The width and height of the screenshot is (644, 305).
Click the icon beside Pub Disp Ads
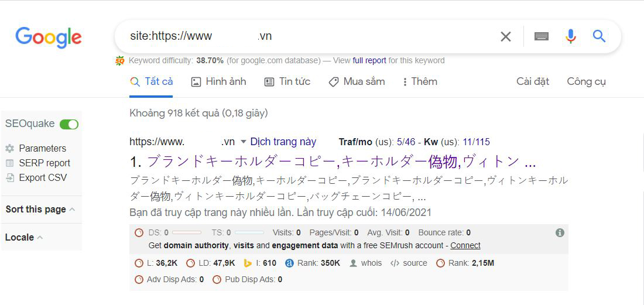click(x=217, y=280)
